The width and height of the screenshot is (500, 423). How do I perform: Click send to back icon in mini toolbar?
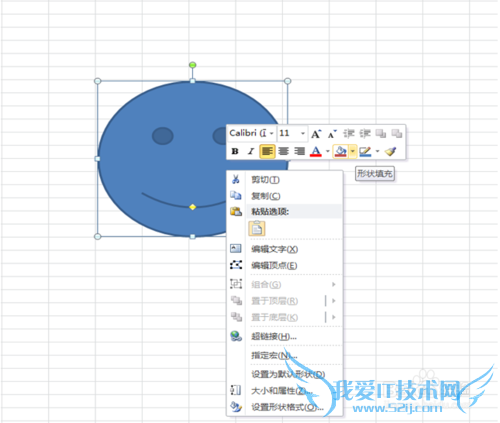tap(397, 134)
